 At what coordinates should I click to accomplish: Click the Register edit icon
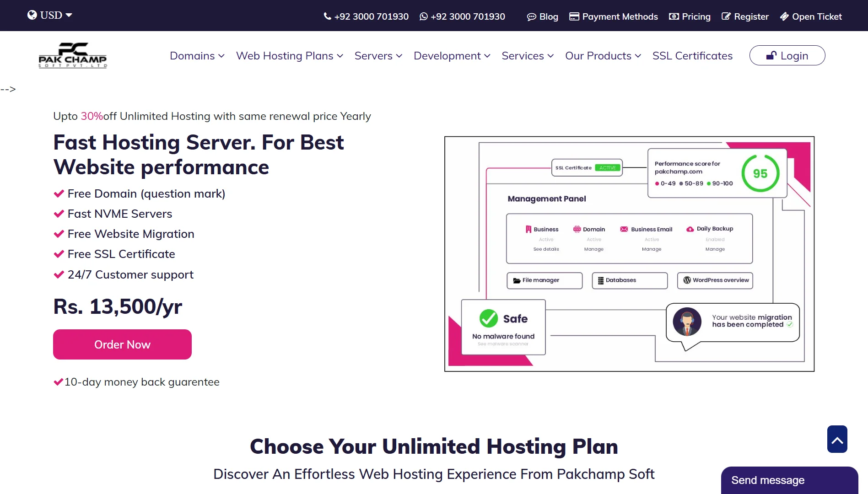(726, 16)
